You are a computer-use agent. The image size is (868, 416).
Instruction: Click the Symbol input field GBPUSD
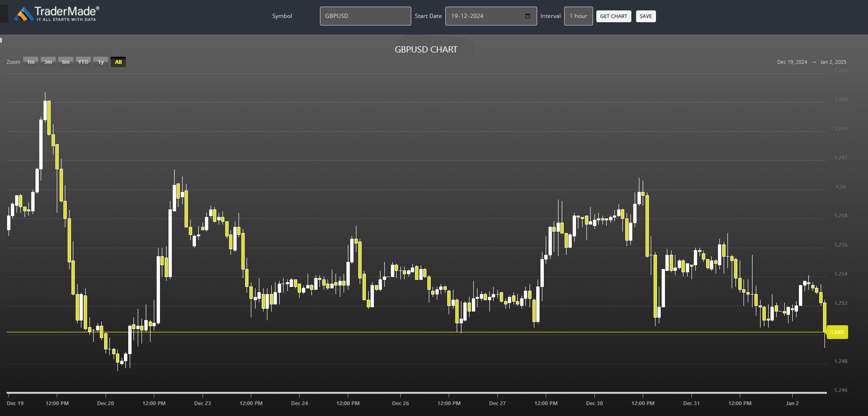click(x=365, y=16)
